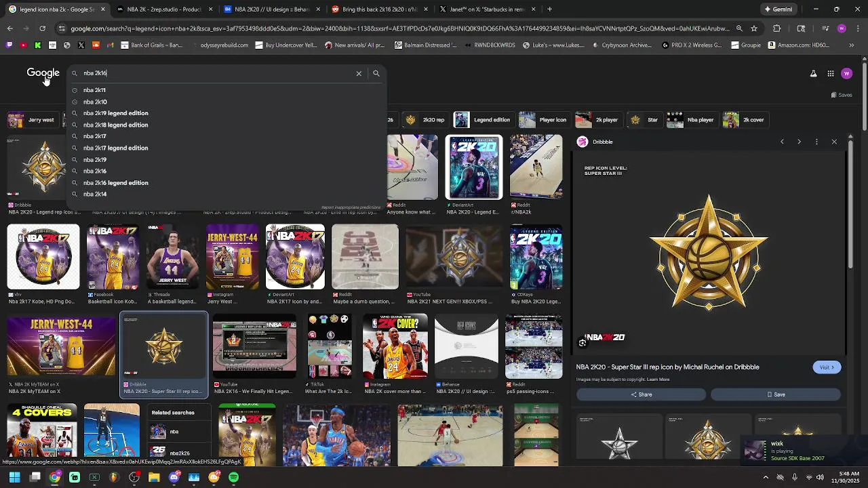Clear the search box text

(359, 73)
